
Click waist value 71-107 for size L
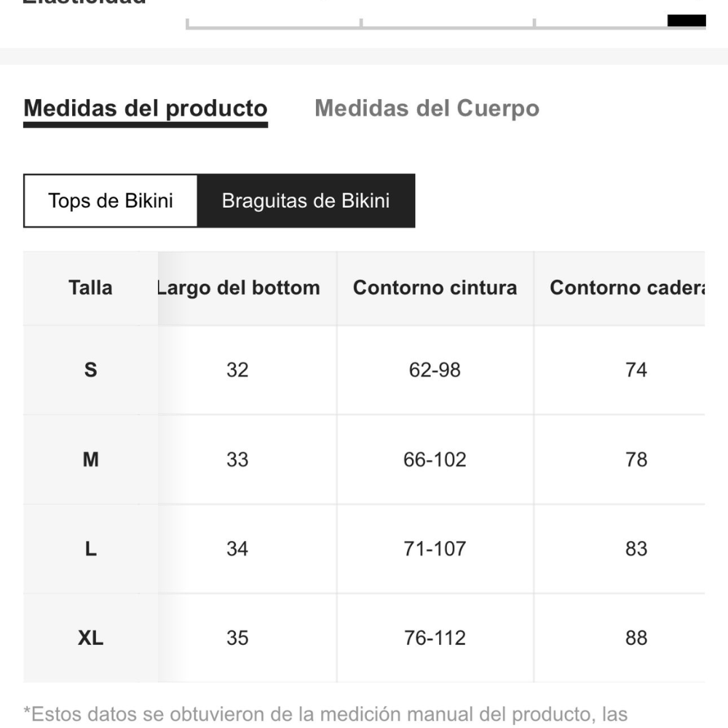pos(435,549)
